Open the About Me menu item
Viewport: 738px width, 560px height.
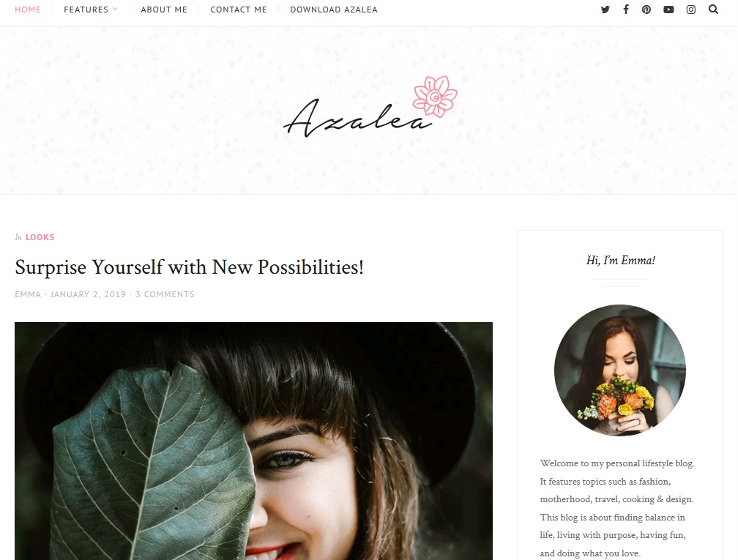164,10
